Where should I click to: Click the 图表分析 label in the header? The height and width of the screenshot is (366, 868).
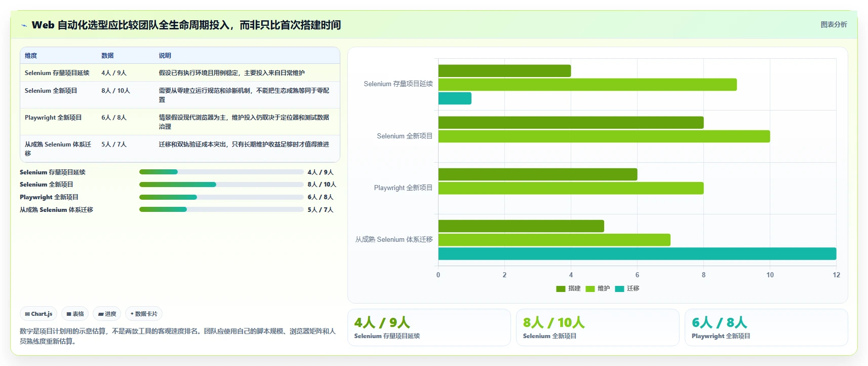(x=834, y=24)
